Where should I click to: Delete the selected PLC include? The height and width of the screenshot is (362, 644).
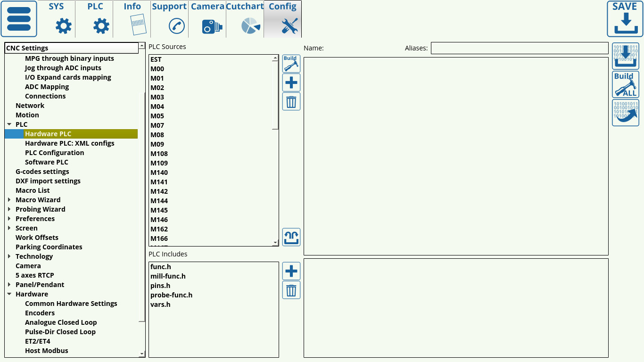[x=291, y=289]
